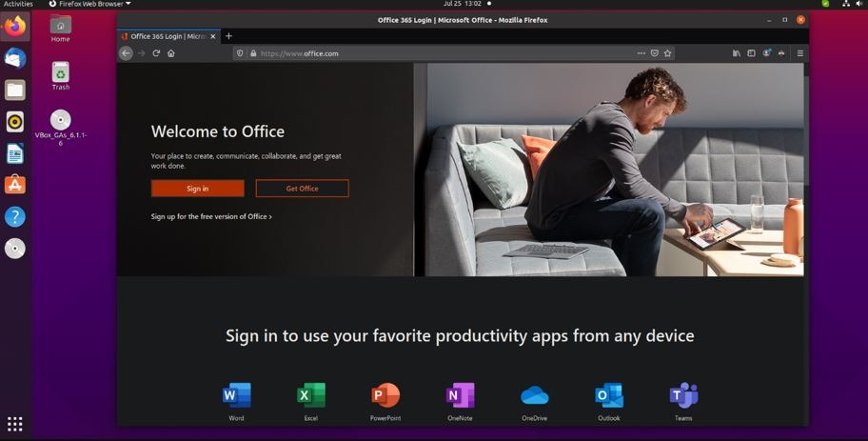The height and width of the screenshot is (441, 868).
Task: Close the Office 365 Login tab
Action: click(x=213, y=36)
